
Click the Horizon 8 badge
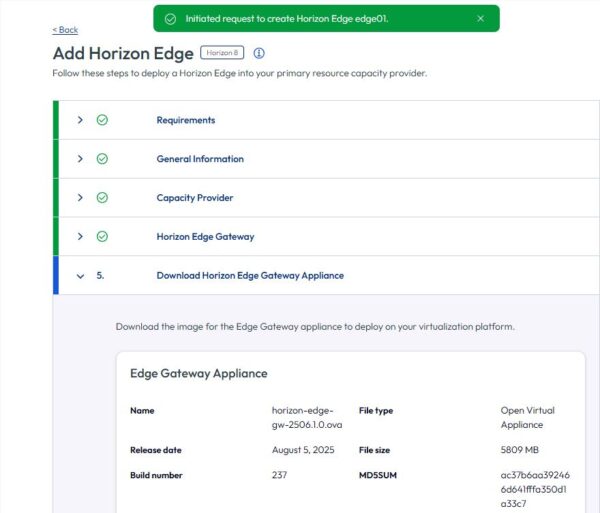coord(222,53)
